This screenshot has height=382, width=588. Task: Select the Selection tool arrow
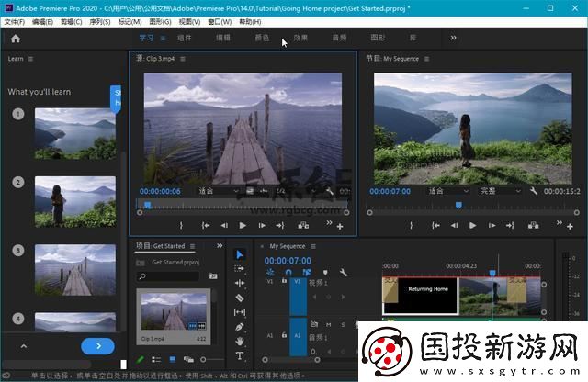click(240, 254)
